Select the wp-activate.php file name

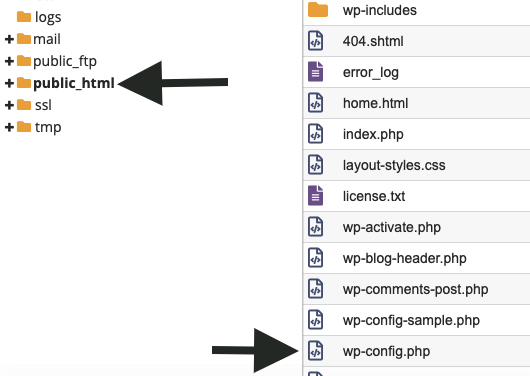391,228
